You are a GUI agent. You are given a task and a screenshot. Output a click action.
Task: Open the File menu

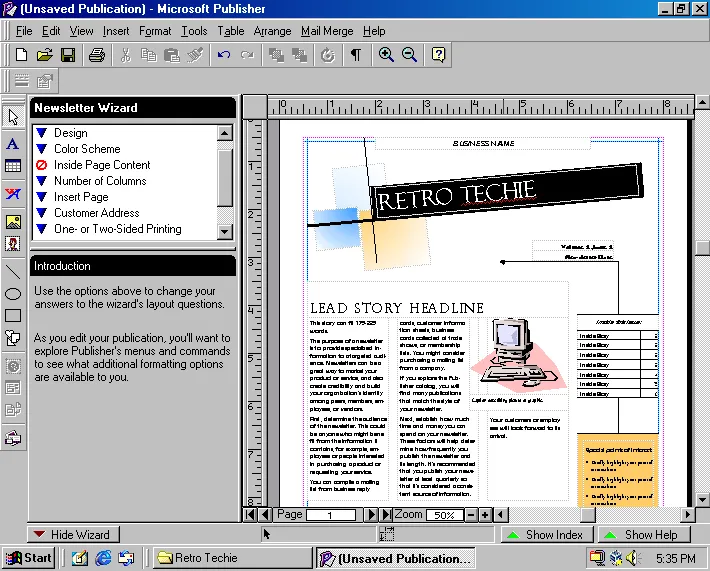(24, 31)
